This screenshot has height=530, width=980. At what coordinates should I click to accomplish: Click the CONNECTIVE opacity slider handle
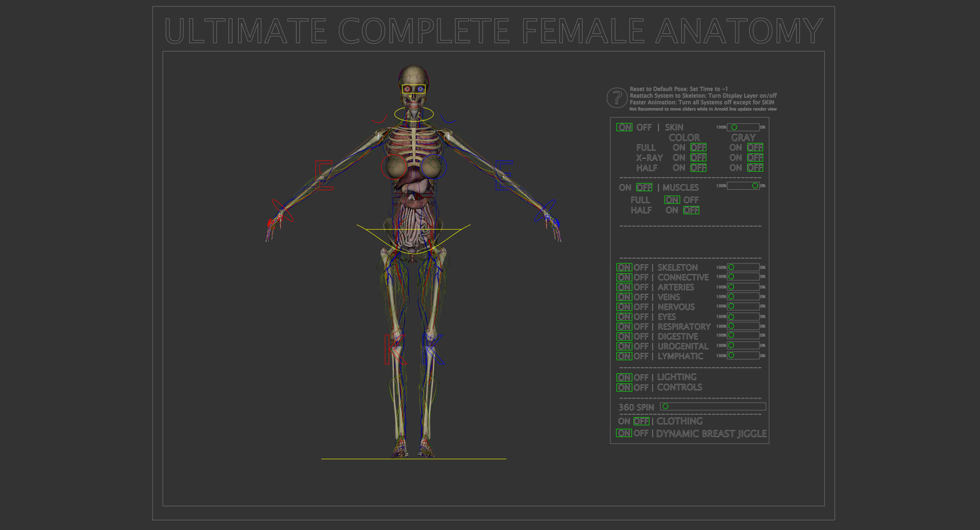click(x=731, y=277)
